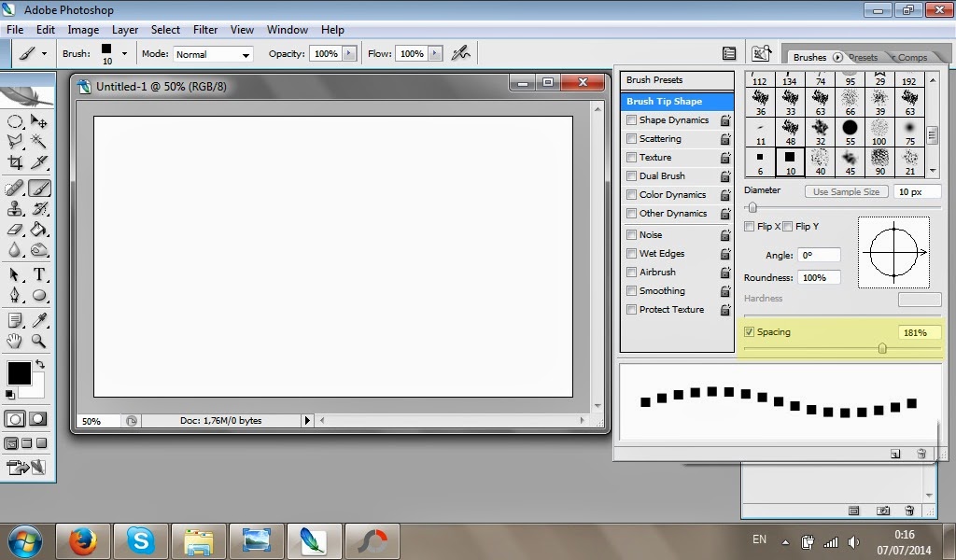Jump to ImageReady
956x560 pixels.
(x=25, y=468)
